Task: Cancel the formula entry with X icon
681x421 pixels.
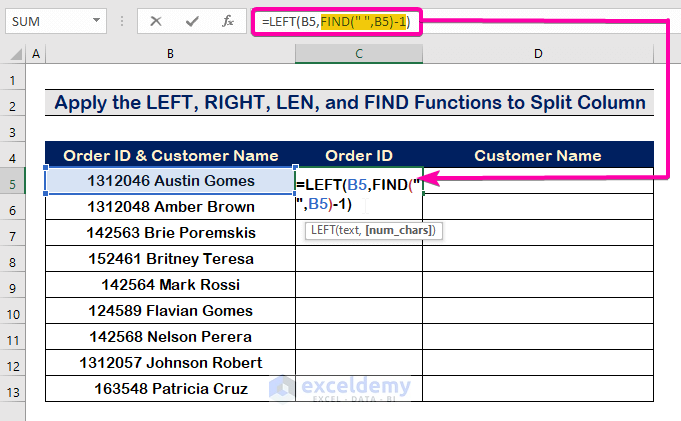Action: [x=156, y=20]
